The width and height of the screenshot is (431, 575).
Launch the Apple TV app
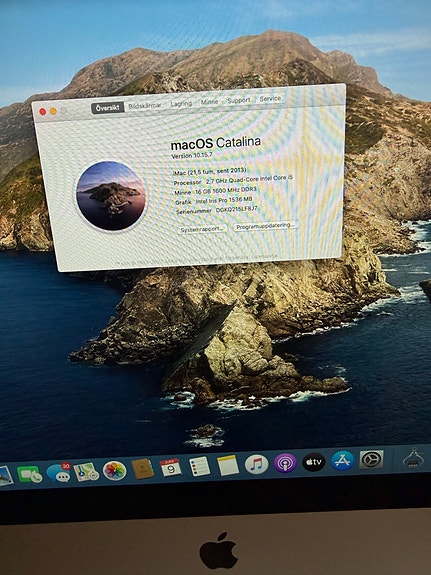[x=314, y=462]
